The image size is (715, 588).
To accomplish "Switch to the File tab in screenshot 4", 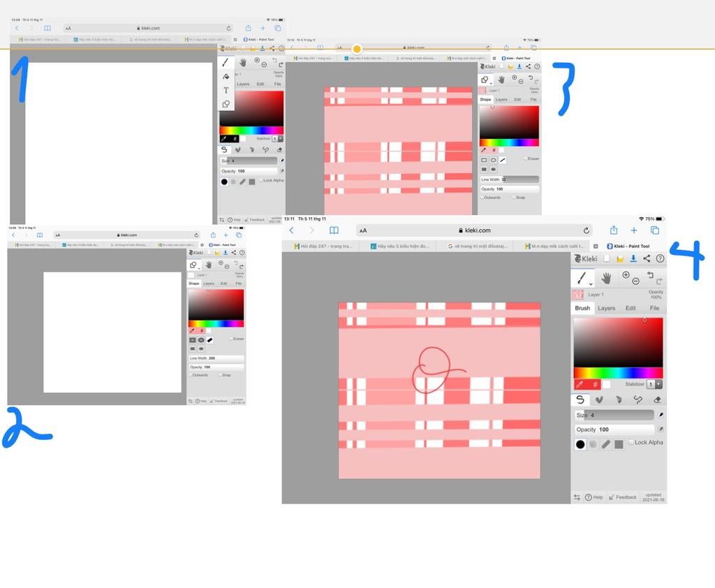I will (654, 309).
